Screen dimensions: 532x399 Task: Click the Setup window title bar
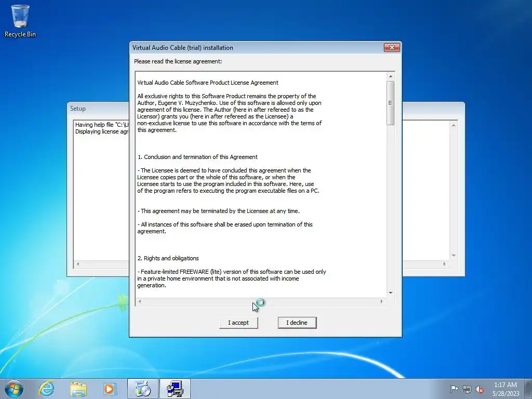click(x=98, y=109)
